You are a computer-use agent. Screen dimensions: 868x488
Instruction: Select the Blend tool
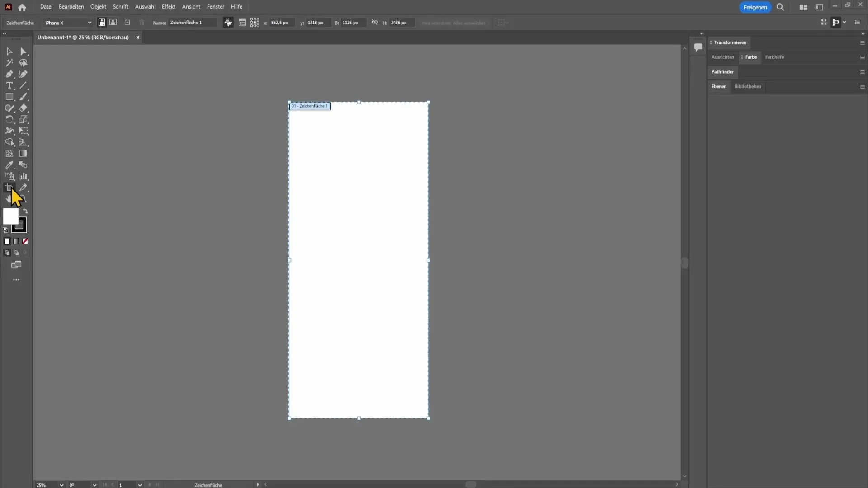point(24,165)
